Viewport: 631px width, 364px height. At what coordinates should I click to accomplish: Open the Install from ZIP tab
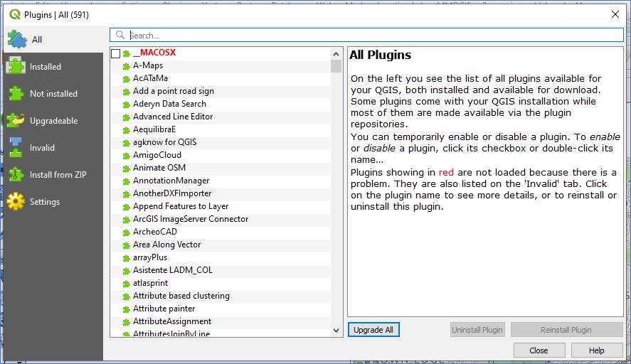click(x=58, y=175)
